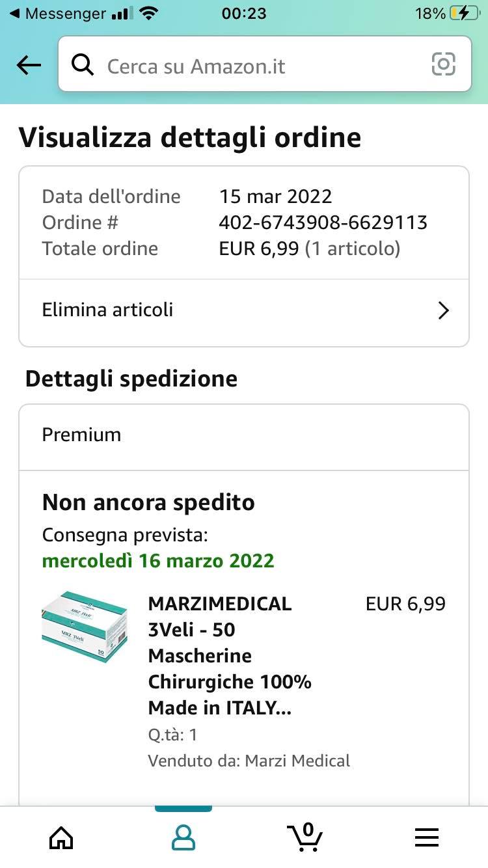Open the MARZIMEDICAL 3Veli product title link

(230, 655)
